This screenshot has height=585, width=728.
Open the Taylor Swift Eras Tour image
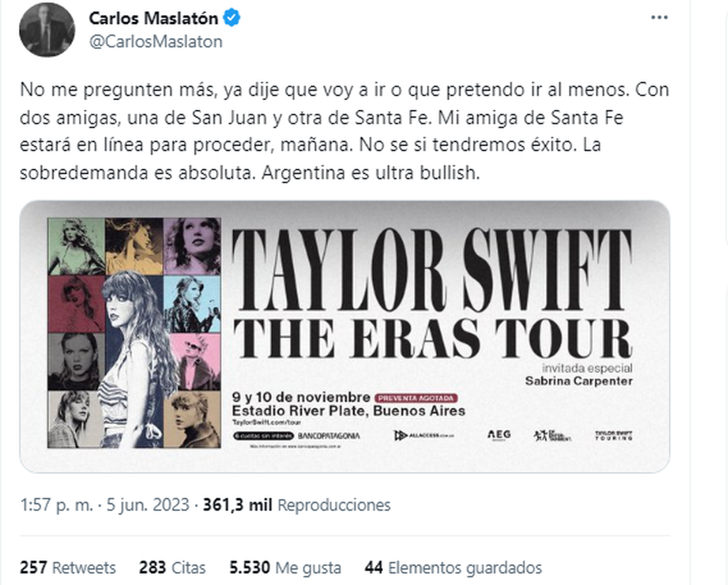click(345, 336)
